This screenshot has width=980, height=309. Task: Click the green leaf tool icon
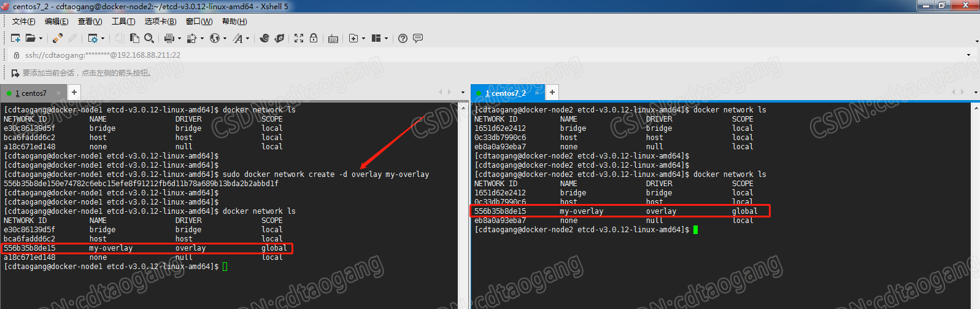point(279,38)
